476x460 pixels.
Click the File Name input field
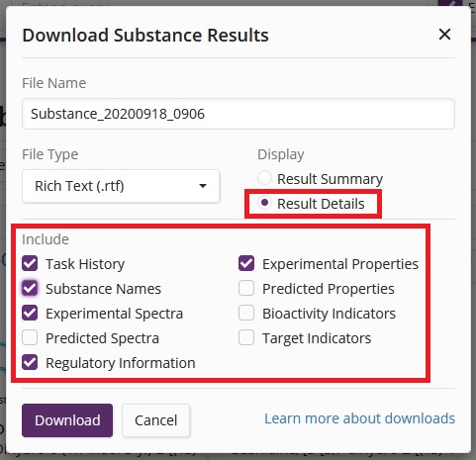(x=238, y=114)
